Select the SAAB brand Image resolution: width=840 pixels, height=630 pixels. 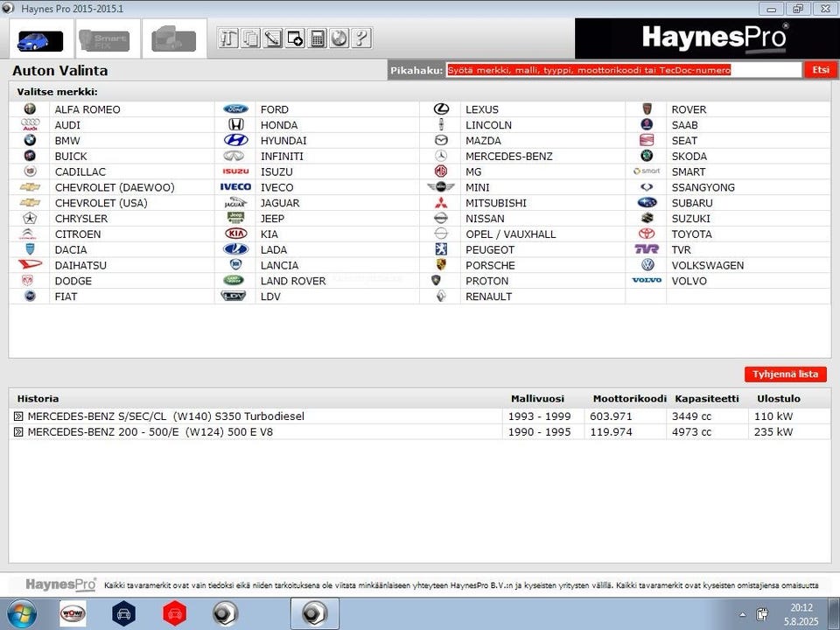click(684, 125)
